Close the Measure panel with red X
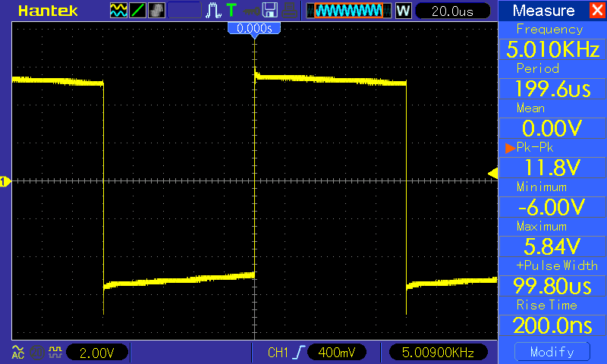Screen dimensions: 607x364 click(597, 10)
